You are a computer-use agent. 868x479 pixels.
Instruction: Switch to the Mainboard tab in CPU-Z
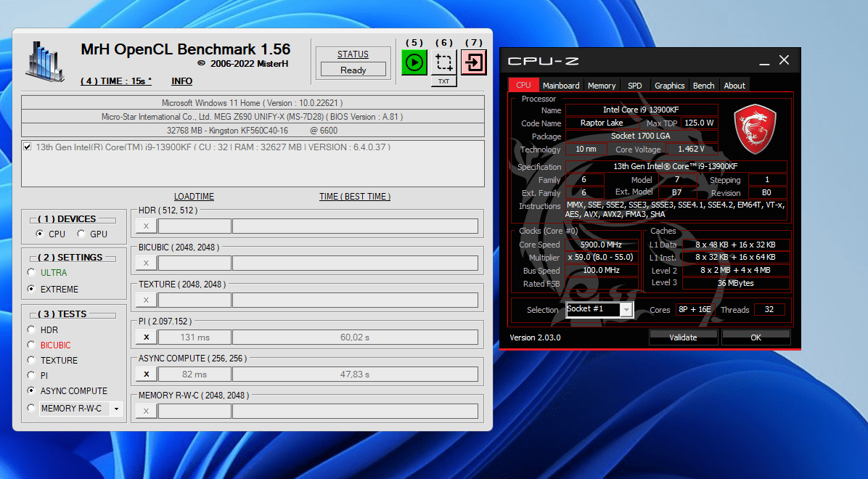(x=561, y=86)
